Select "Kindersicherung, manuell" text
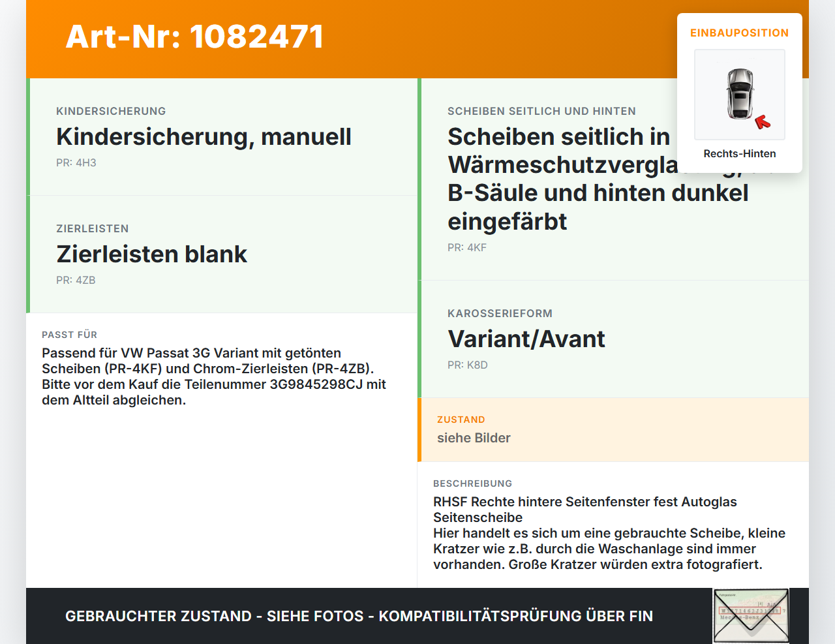The image size is (835, 644). click(204, 137)
